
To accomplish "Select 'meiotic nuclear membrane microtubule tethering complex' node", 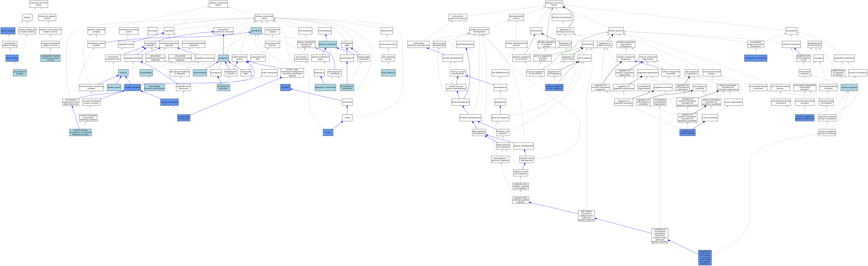I will [81, 132].
